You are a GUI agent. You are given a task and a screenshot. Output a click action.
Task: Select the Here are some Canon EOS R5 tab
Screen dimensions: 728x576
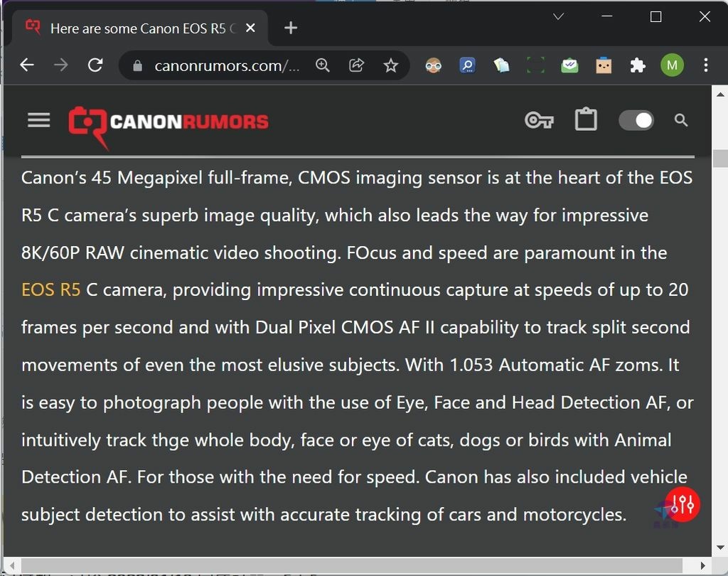click(139, 28)
